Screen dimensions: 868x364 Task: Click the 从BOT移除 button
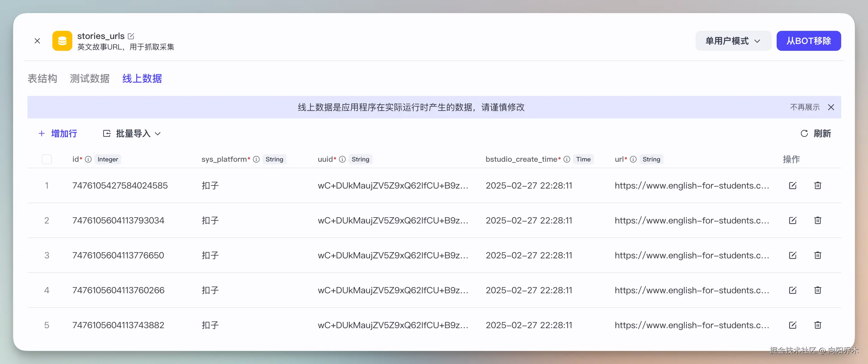point(808,41)
